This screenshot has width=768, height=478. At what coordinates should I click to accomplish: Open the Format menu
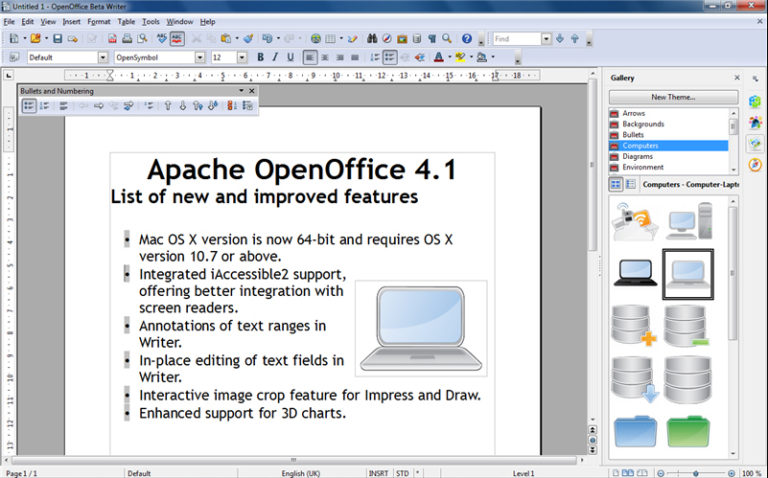pos(99,21)
